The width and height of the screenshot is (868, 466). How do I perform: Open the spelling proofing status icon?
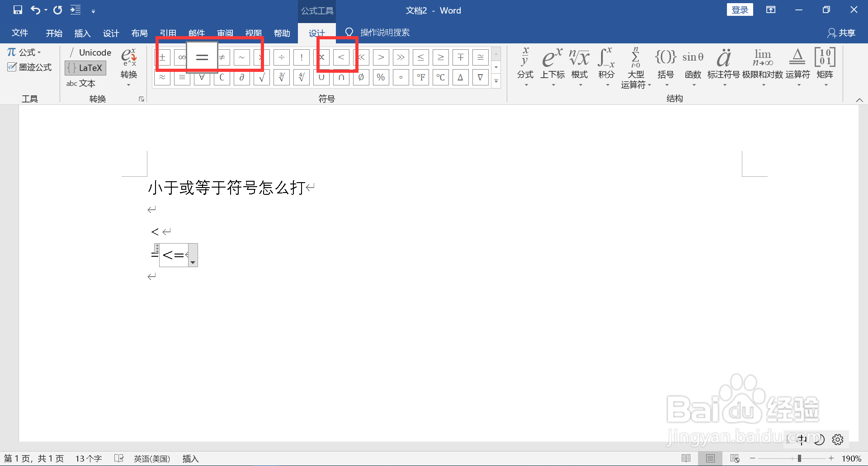pos(119,458)
